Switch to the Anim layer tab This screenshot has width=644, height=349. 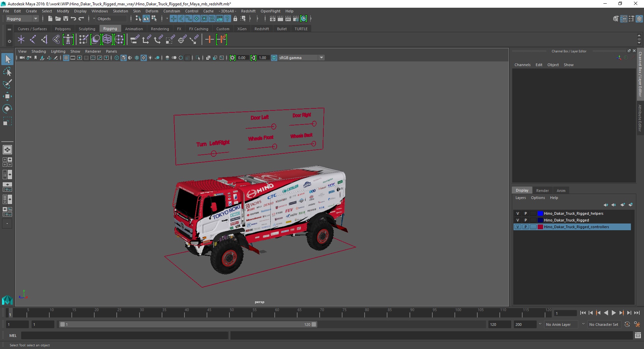click(561, 190)
